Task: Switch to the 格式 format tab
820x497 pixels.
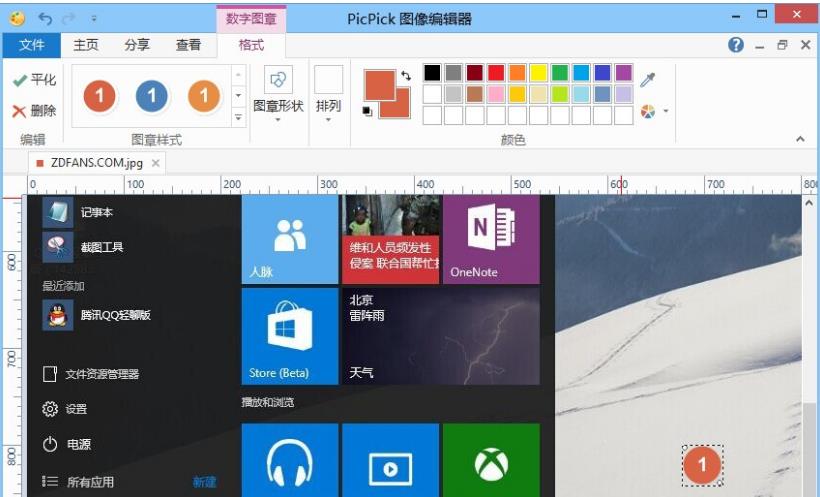Action: (x=251, y=45)
